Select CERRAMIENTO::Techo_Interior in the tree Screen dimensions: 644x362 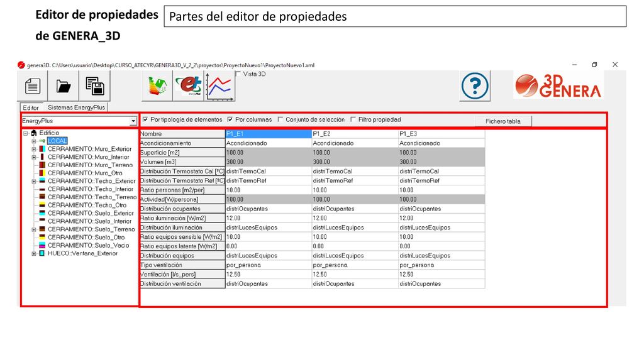click(91, 189)
